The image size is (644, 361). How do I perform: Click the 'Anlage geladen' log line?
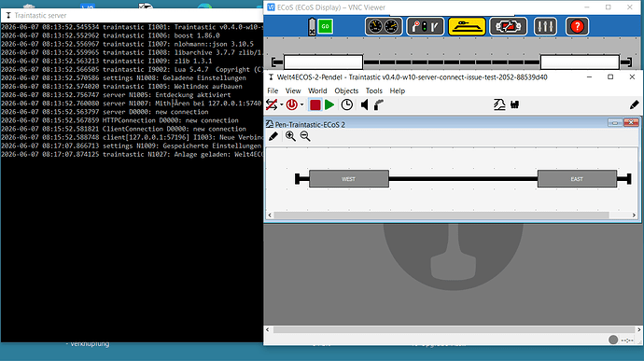click(x=132, y=155)
